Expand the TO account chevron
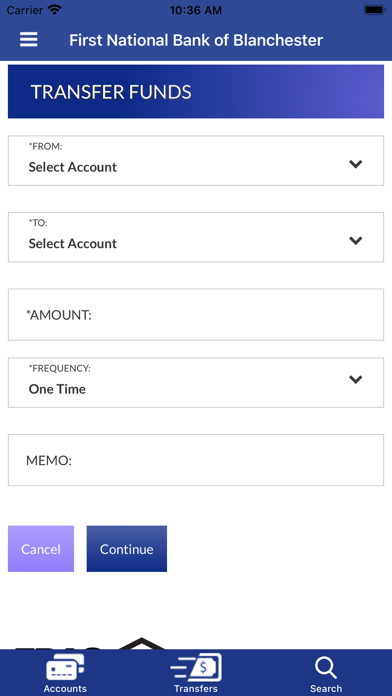Viewport: 392px width, 696px height. pos(356,241)
